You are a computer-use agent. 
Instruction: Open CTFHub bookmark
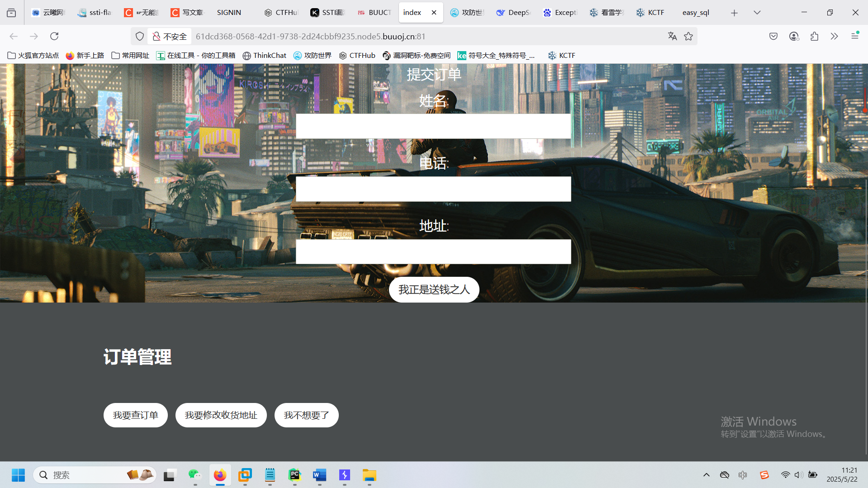357,56
